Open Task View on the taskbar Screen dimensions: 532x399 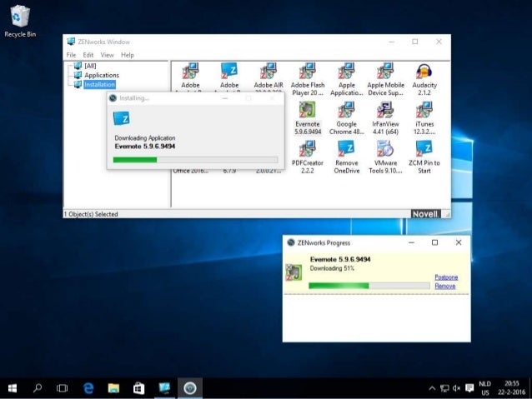click(62, 388)
